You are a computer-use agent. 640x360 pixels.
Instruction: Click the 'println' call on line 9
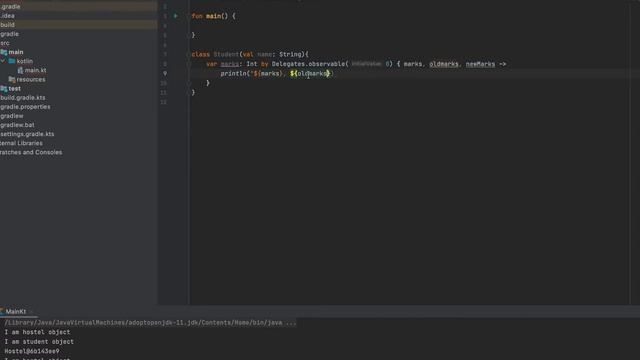click(x=233, y=73)
